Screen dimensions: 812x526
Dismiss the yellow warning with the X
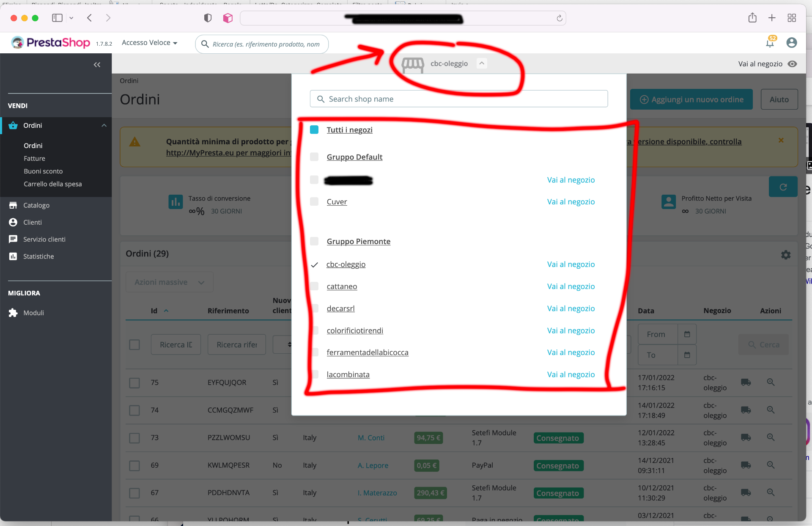point(781,140)
